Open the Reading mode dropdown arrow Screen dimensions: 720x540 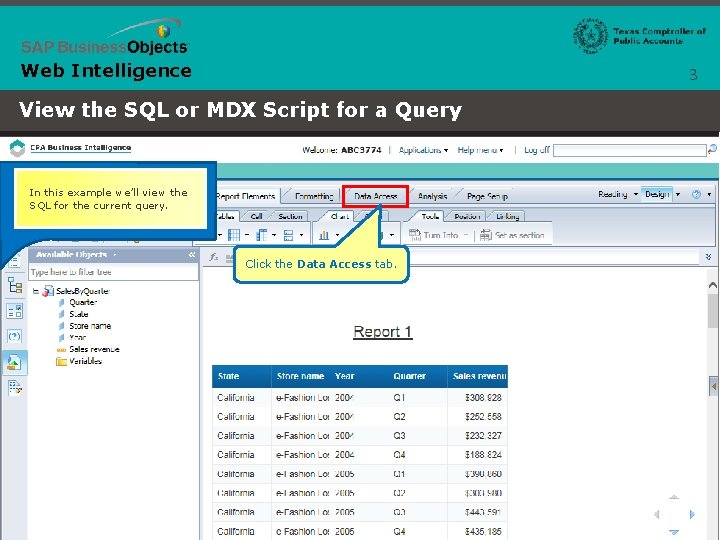[x=636, y=194]
